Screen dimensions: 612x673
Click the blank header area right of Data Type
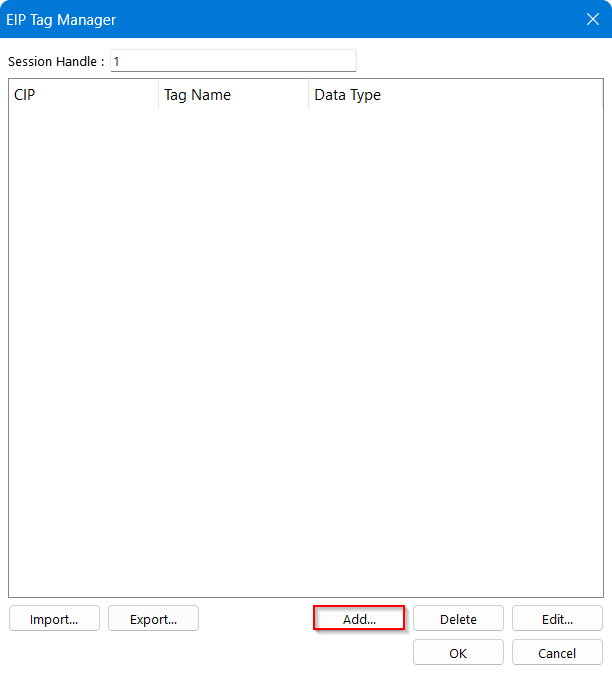[x=494, y=94]
